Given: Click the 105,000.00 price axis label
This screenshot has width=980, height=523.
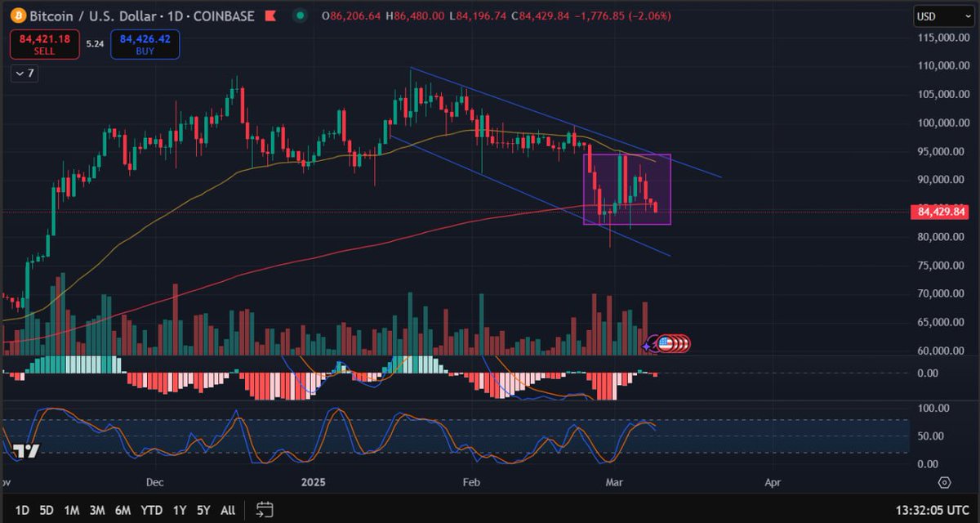Looking at the screenshot, I should click(942, 95).
